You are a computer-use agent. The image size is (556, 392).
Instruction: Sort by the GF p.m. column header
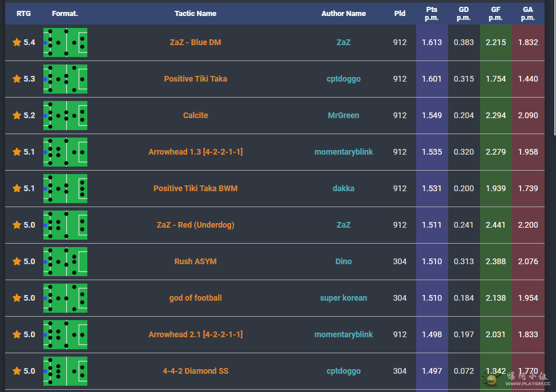(x=495, y=14)
